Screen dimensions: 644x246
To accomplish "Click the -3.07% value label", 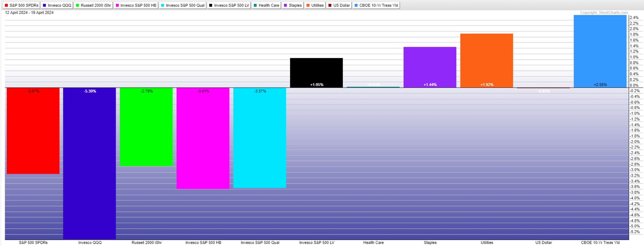I will (x=33, y=91).
